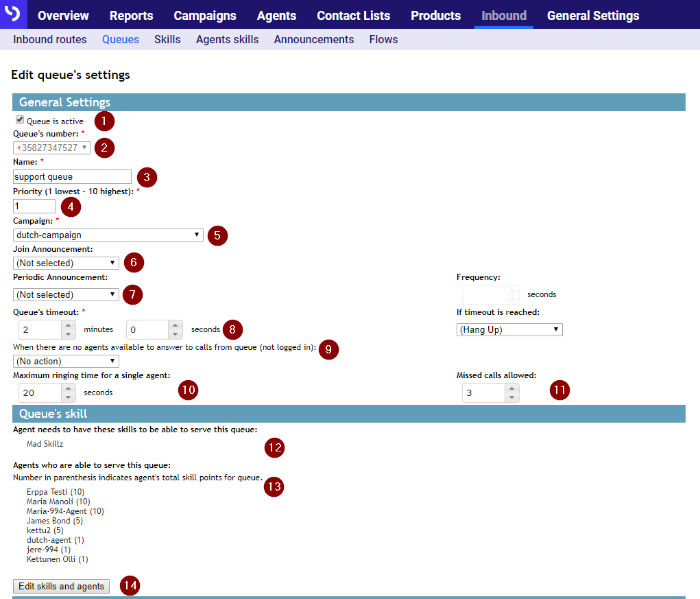Viewport: 700px width, 599px height.
Task: Click agent dutch-agent (1)
Action: coord(56,539)
